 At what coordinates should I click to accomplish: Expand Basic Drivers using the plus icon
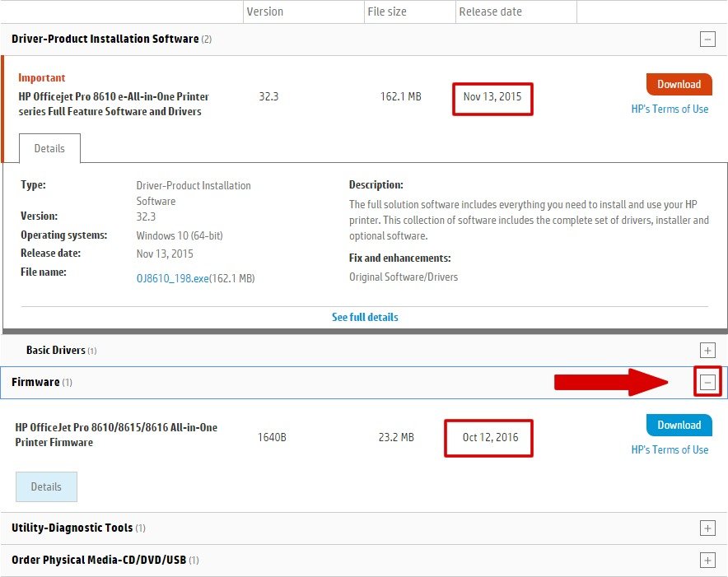707,351
